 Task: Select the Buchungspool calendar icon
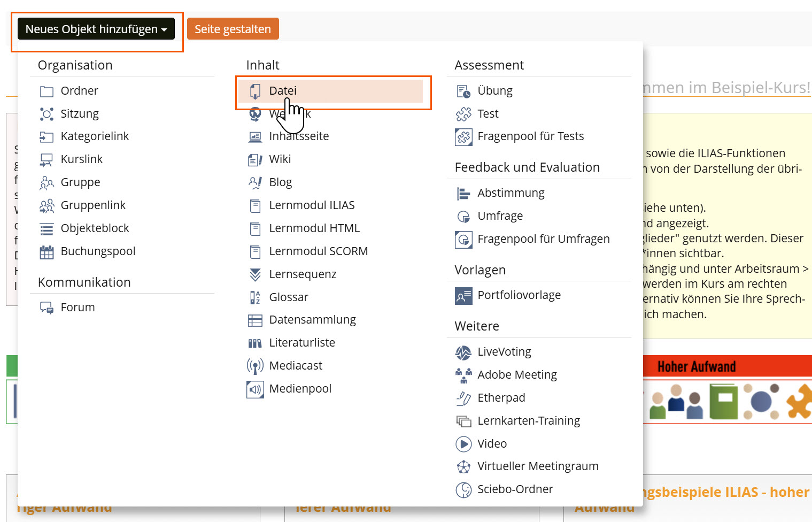47,251
